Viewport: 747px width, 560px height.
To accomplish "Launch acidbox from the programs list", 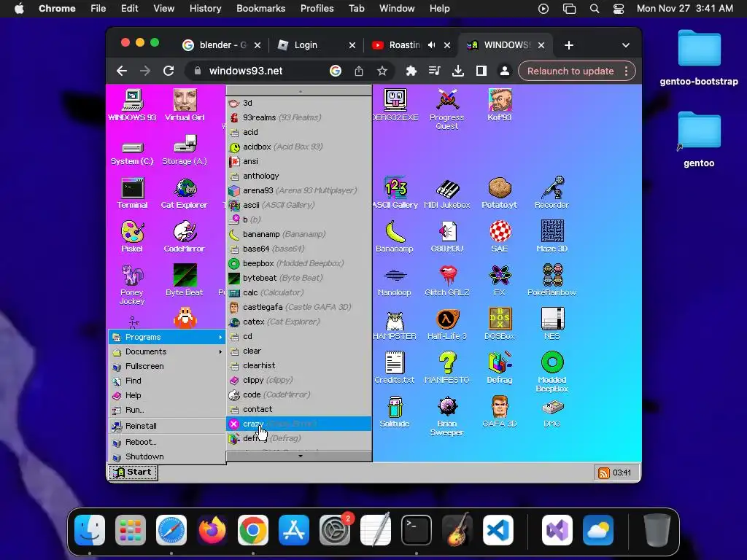I will [298, 147].
